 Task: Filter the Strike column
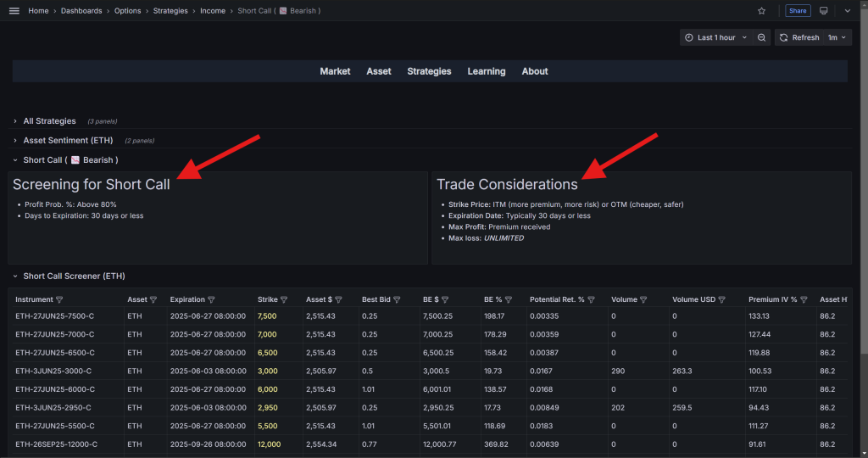284,299
